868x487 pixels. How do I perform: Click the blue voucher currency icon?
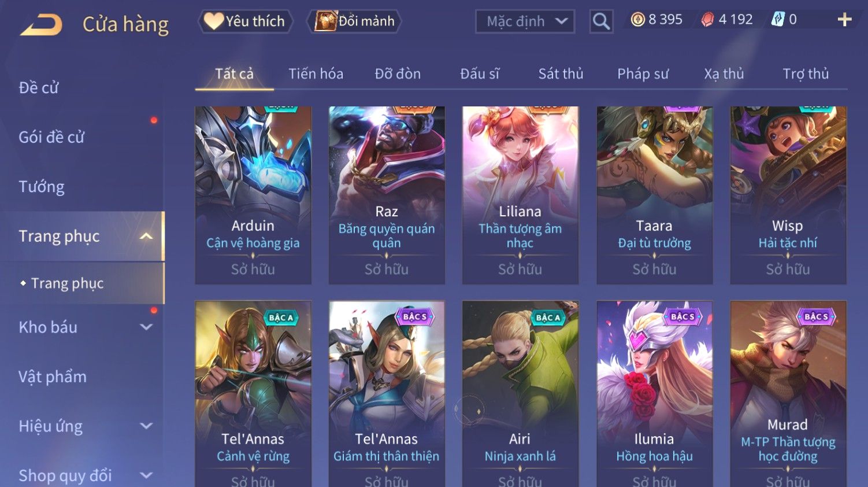778,20
